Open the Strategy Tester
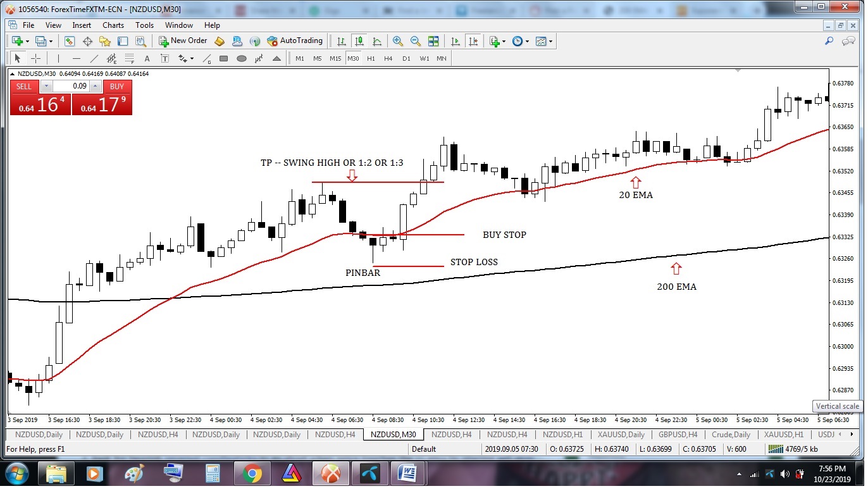Viewport: 868px width, 491px height. point(140,41)
